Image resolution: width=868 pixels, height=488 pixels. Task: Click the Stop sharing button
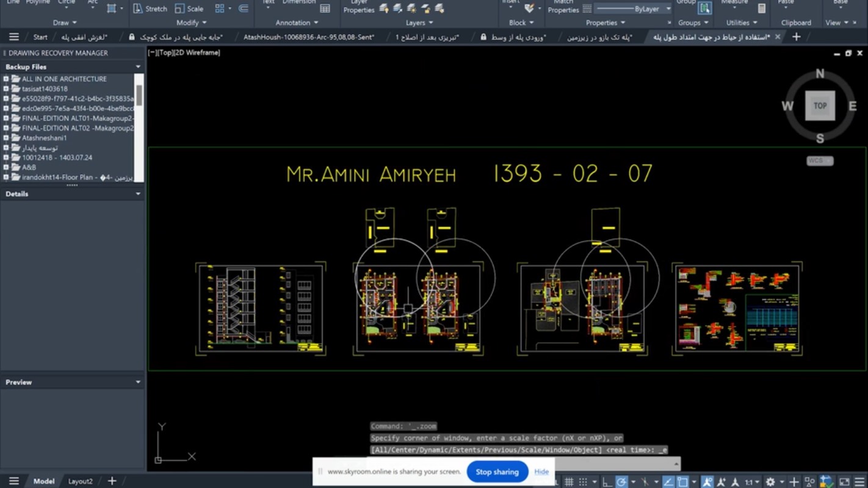497,472
